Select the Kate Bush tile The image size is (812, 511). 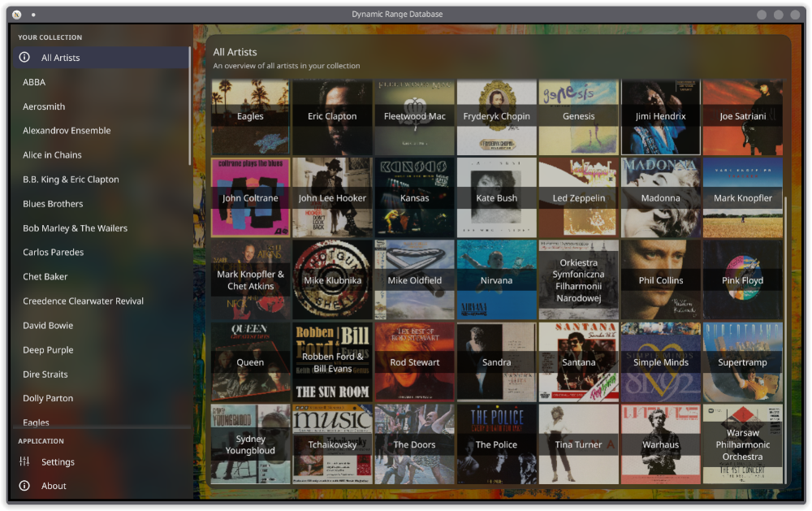coord(496,198)
